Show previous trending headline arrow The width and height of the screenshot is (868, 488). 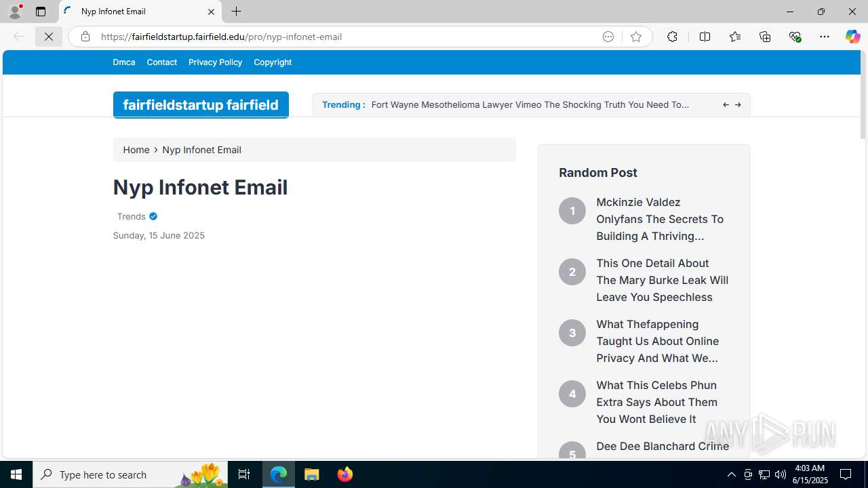pos(726,105)
